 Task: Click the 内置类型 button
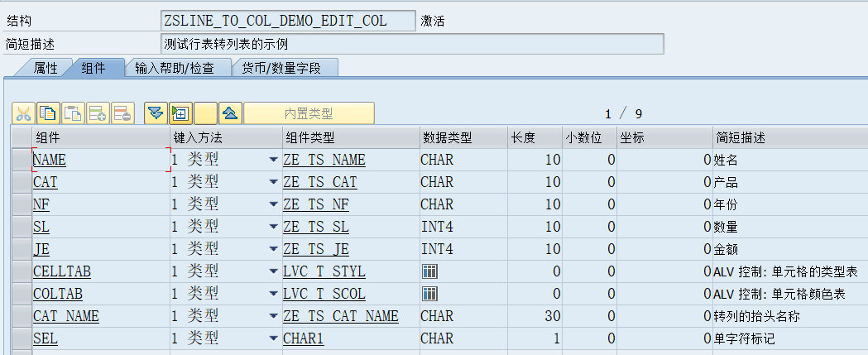[309, 113]
